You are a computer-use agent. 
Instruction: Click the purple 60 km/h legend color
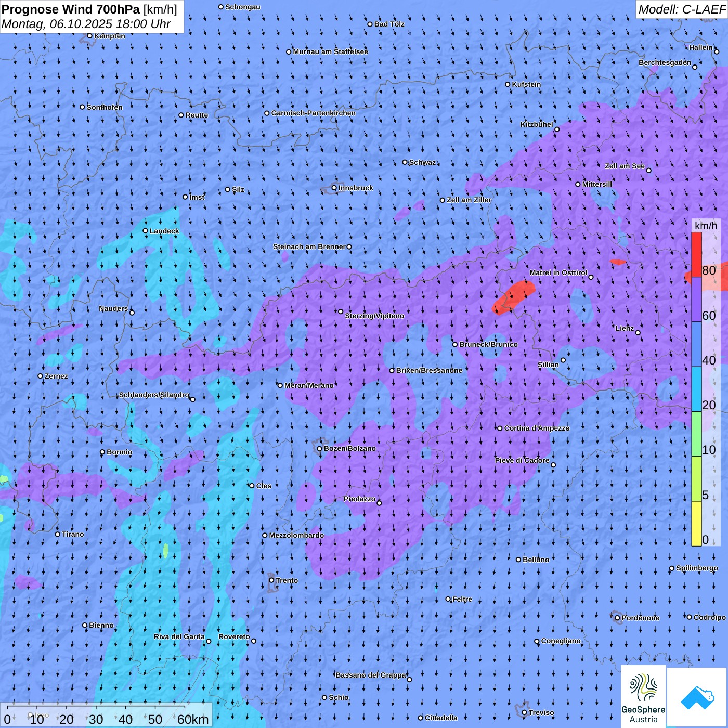pos(696,300)
